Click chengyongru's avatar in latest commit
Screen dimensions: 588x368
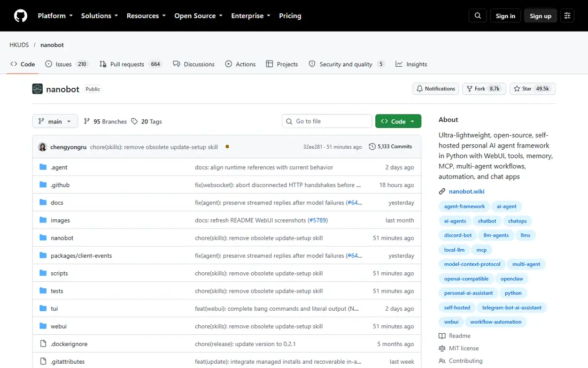tap(42, 147)
